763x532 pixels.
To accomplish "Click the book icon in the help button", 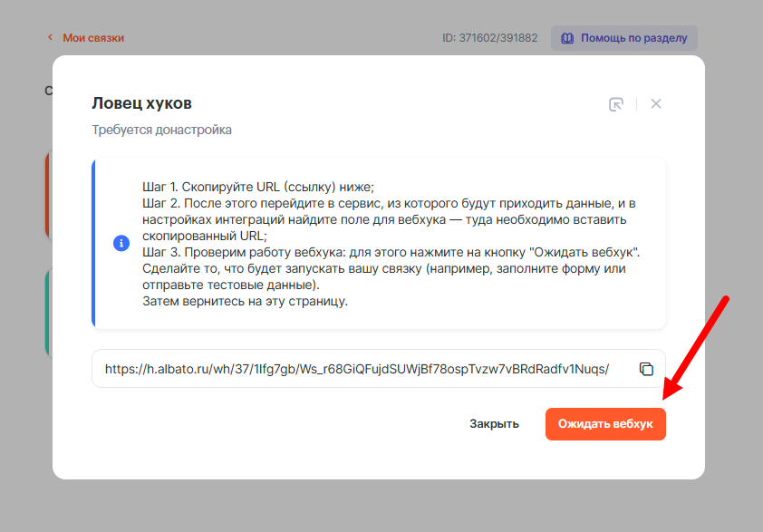I will click(x=567, y=39).
